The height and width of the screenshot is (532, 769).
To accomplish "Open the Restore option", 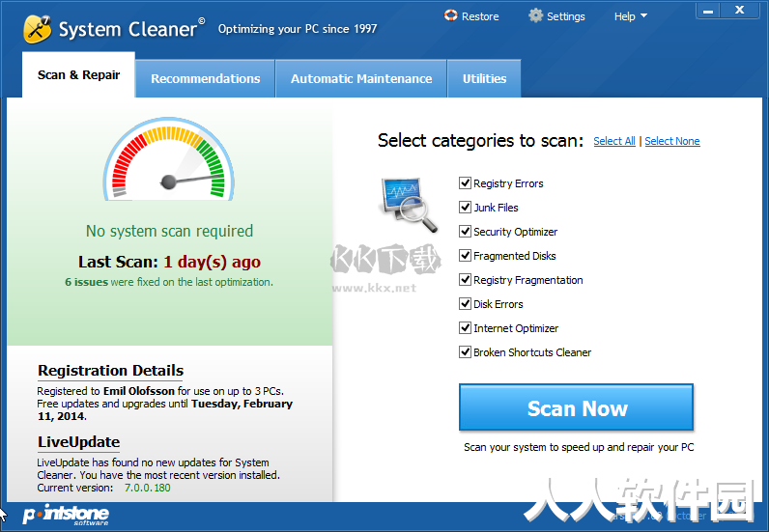I will [x=471, y=16].
